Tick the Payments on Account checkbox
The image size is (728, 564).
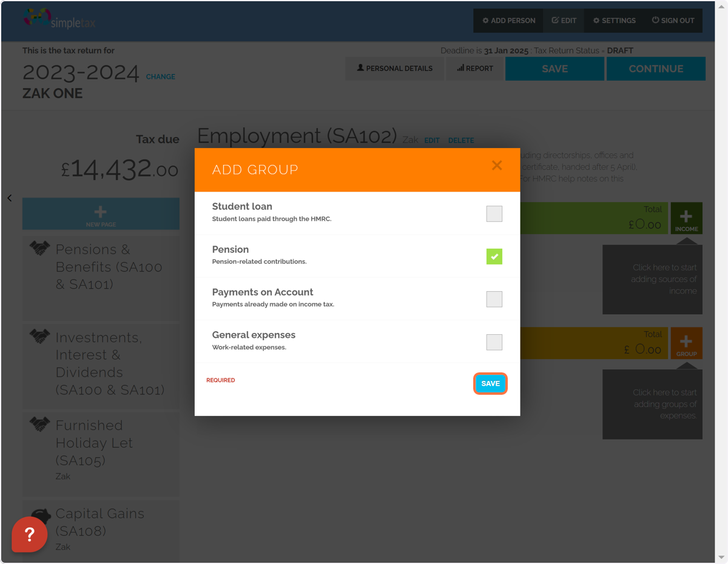coord(494,299)
